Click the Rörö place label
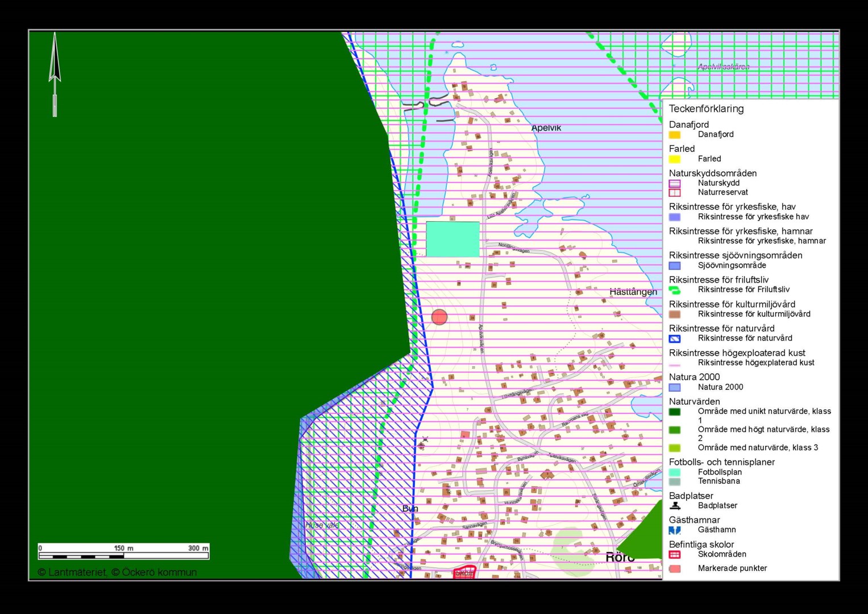The width and height of the screenshot is (868, 614). [x=620, y=557]
